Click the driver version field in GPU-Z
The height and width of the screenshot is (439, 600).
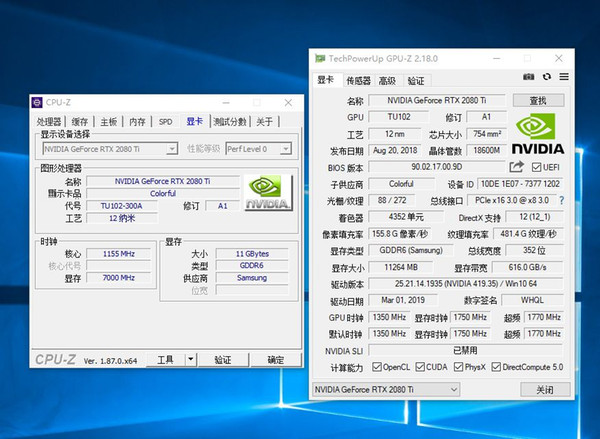tap(466, 284)
